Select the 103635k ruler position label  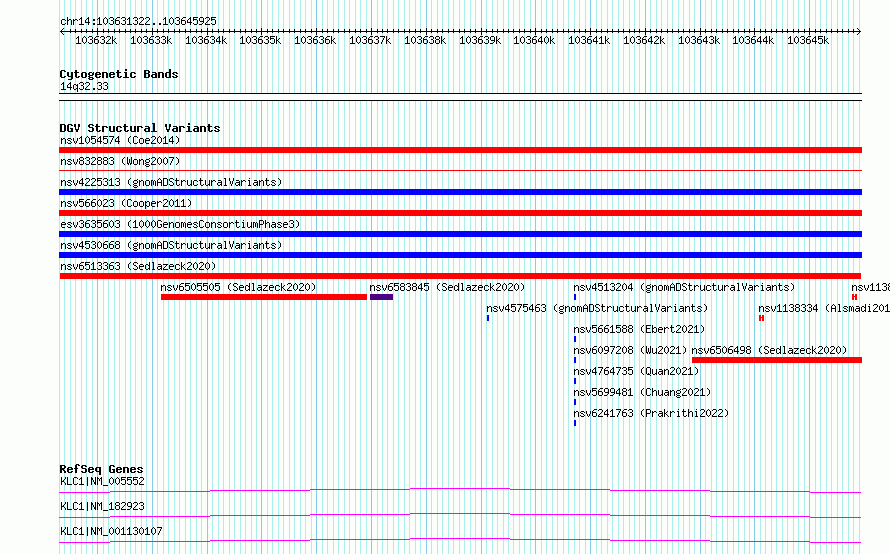260,40
